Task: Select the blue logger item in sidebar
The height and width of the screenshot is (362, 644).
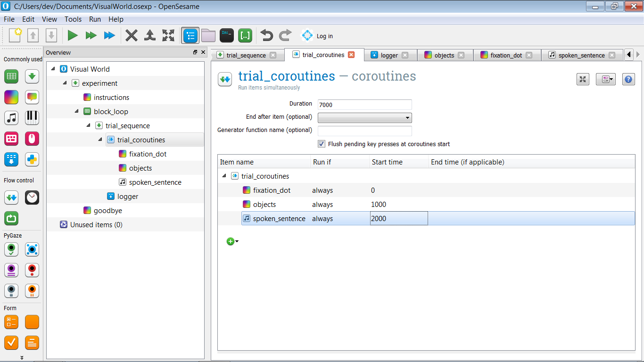Action: (x=11, y=159)
